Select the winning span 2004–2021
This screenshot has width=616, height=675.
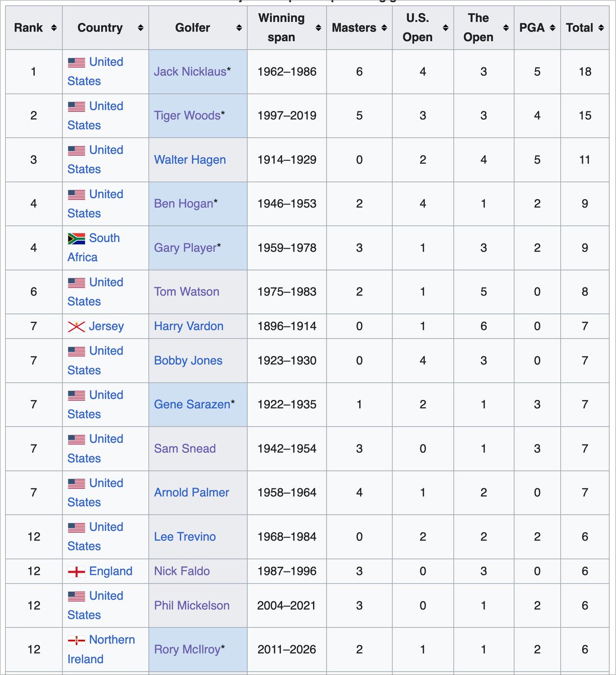[x=287, y=605]
